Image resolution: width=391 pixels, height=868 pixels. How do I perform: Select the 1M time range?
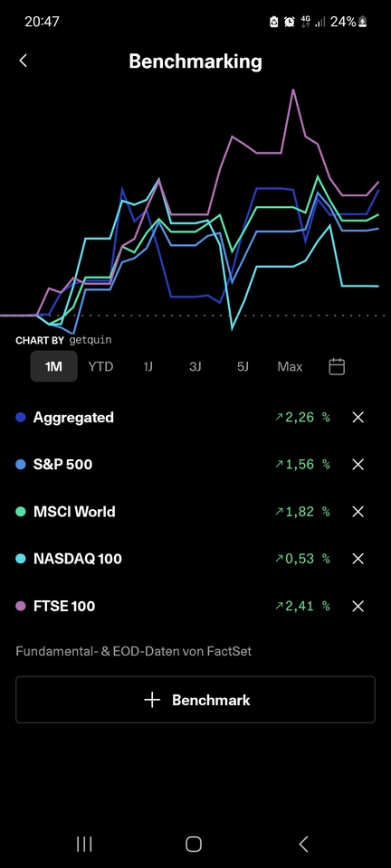(53, 366)
